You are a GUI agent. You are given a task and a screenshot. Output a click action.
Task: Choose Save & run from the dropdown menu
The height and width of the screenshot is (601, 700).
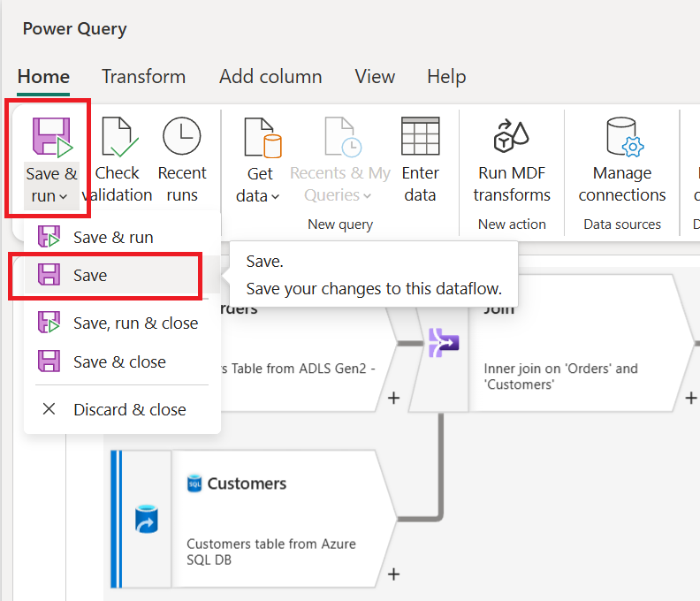pos(122,237)
